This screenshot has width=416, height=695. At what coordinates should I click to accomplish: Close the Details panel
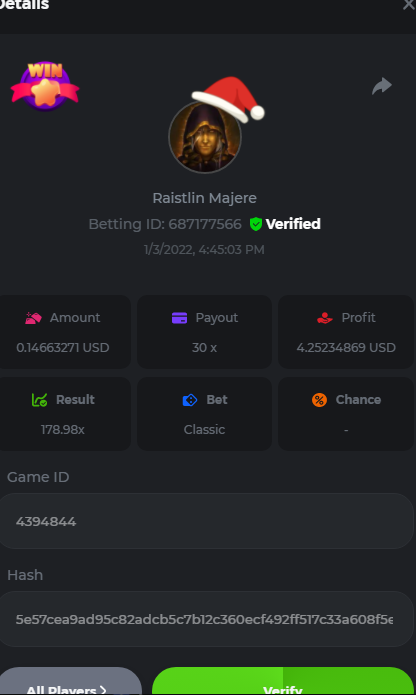click(408, 5)
